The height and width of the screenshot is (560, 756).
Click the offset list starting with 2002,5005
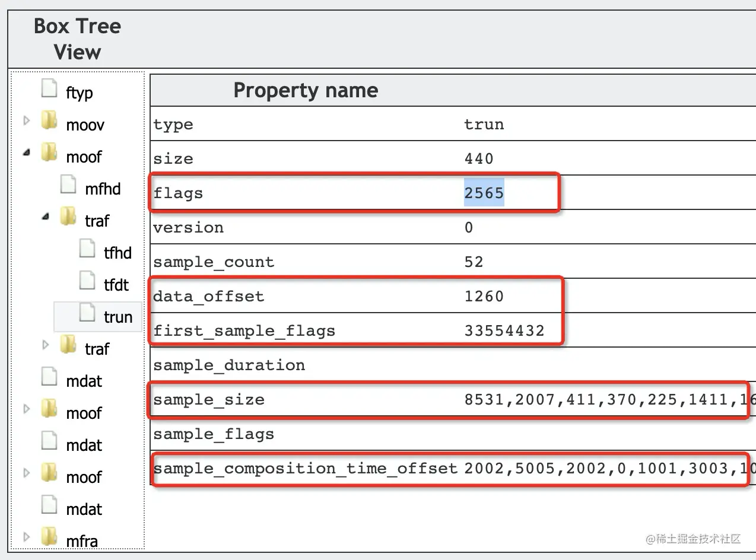click(x=609, y=469)
